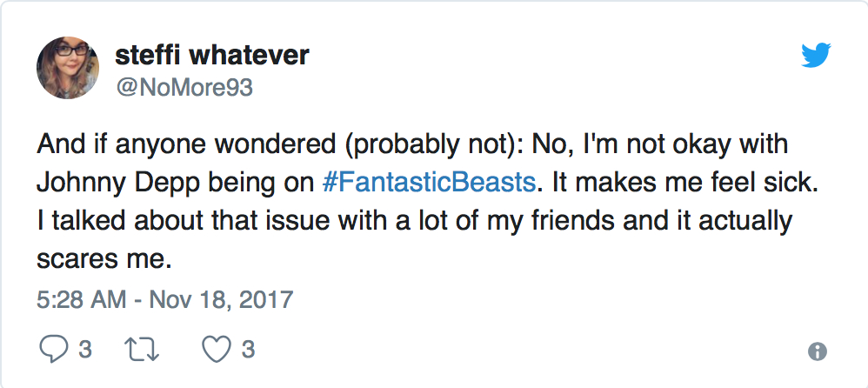Click the reply speech bubble icon
The width and height of the screenshot is (868, 388).
(52, 350)
